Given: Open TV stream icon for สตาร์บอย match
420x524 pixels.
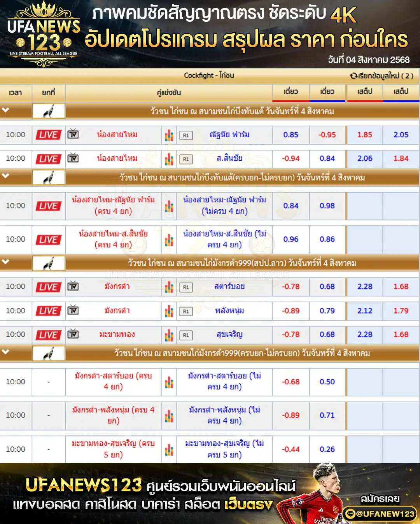Looking at the screenshot, I should 73,287.
